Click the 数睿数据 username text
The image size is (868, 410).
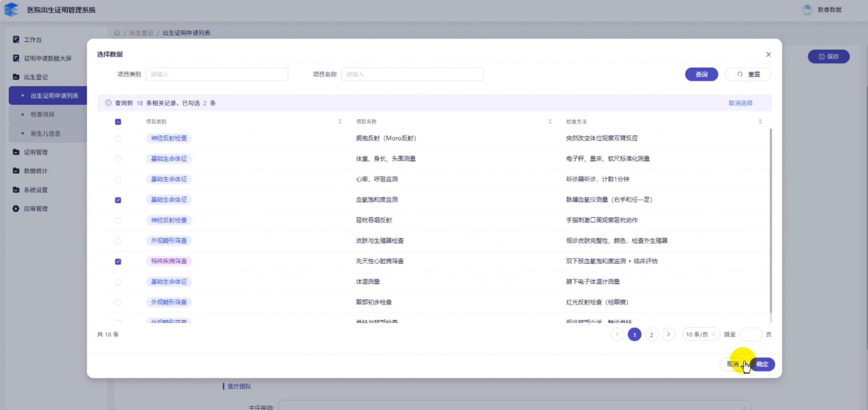pyautogui.click(x=830, y=10)
